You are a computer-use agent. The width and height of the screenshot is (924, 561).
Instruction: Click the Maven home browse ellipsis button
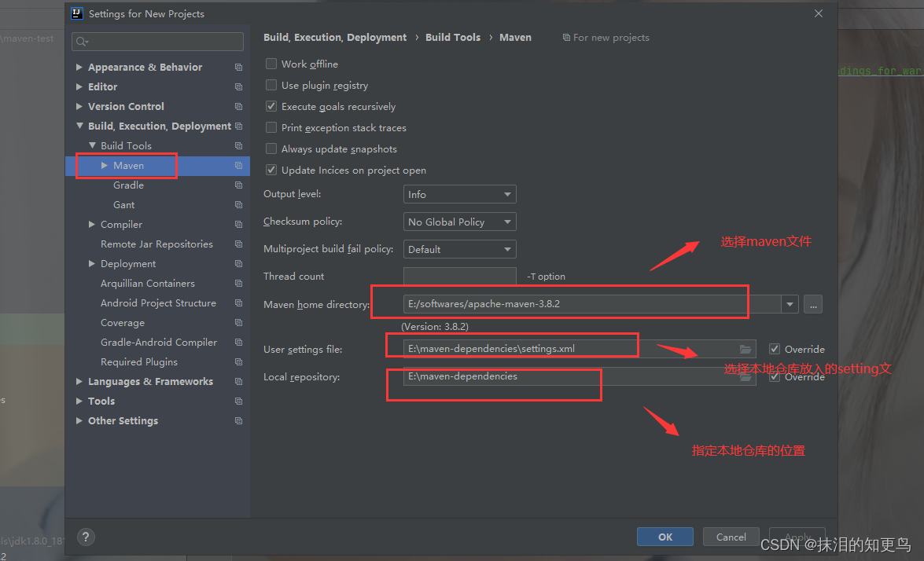813,304
